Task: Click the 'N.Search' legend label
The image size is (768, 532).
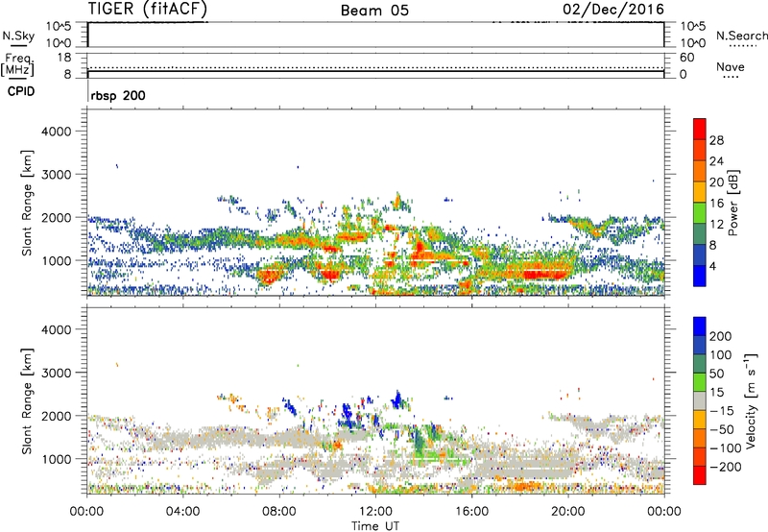Action: (x=741, y=36)
